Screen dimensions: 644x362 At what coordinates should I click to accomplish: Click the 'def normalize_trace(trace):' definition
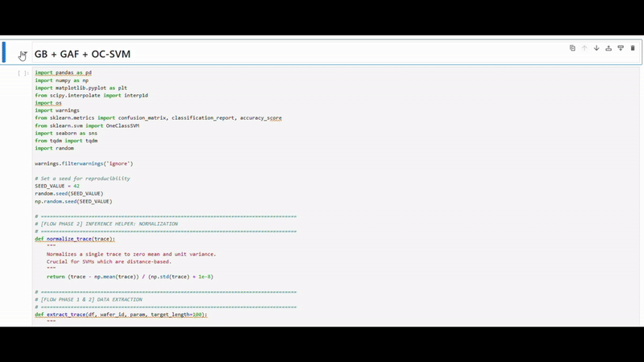[75, 239]
